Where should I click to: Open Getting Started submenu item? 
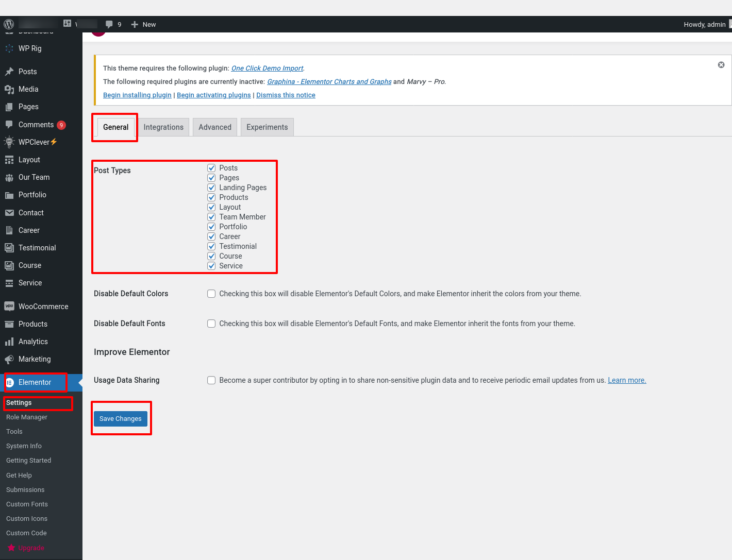(29, 461)
